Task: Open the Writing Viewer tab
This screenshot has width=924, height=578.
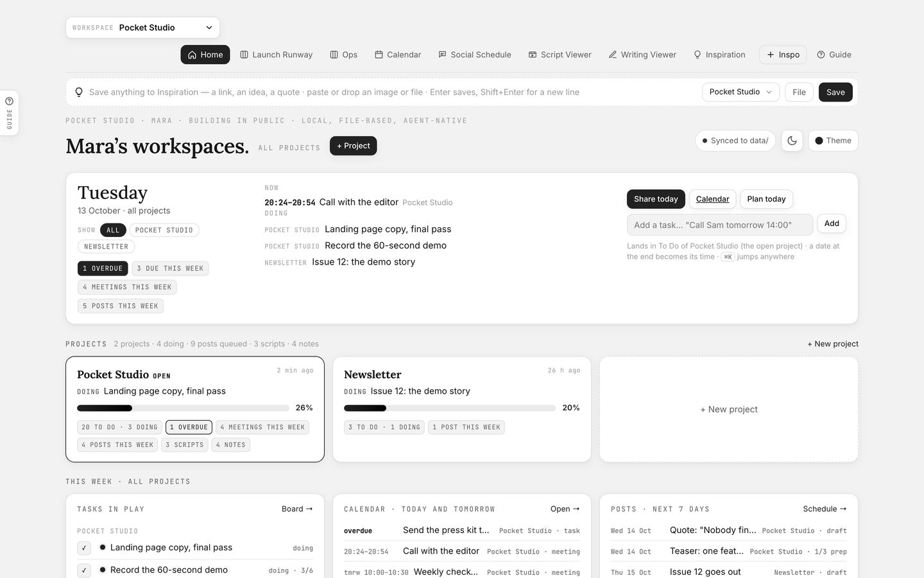Action: 642,55
